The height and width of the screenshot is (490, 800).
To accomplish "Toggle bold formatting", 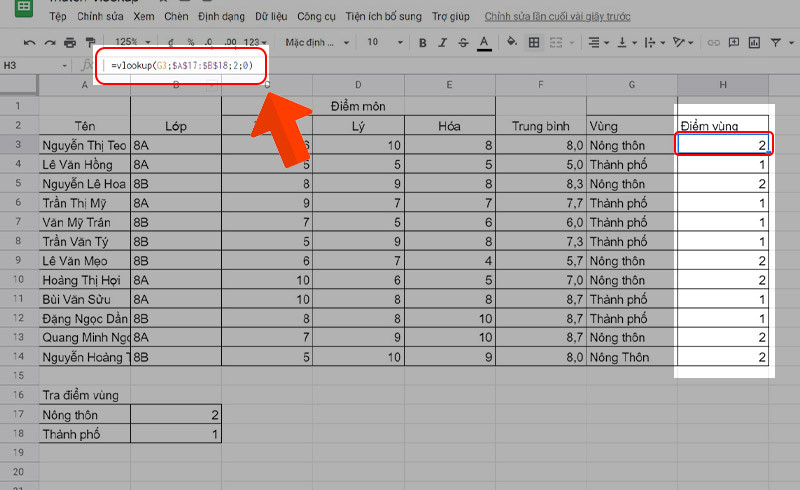I will (x=422, y=43).
